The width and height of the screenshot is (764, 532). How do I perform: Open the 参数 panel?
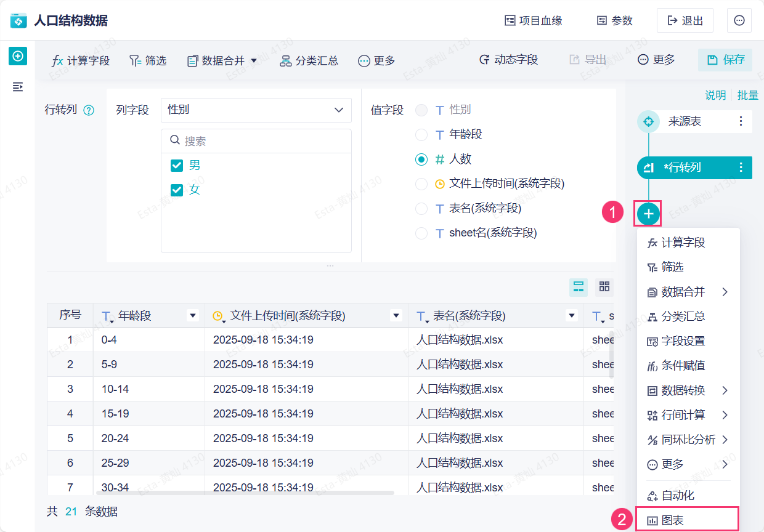point(614,20)
